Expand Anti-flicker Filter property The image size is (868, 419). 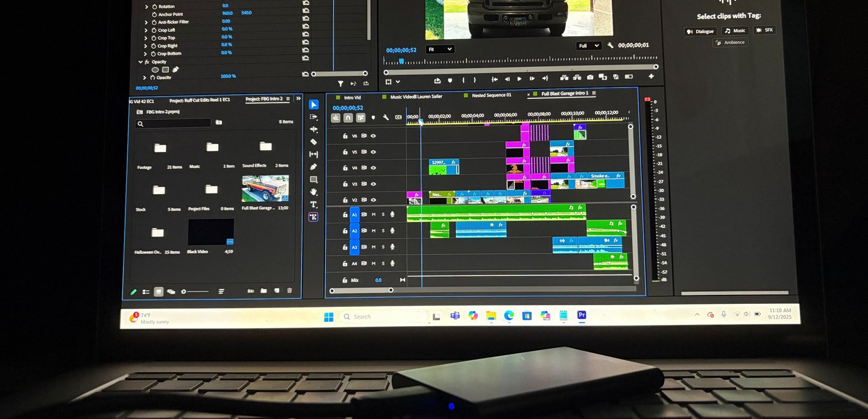146,22
